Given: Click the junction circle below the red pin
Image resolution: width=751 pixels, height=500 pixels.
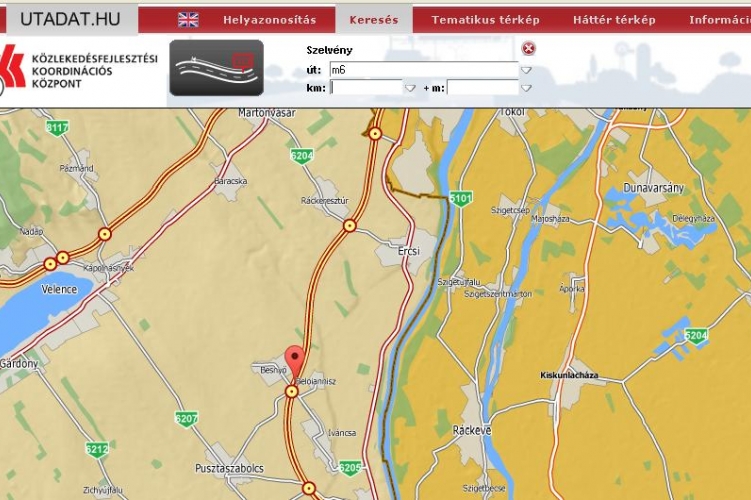Looking at the screenshot, I should pyautogui.click(x=292, y=392).
